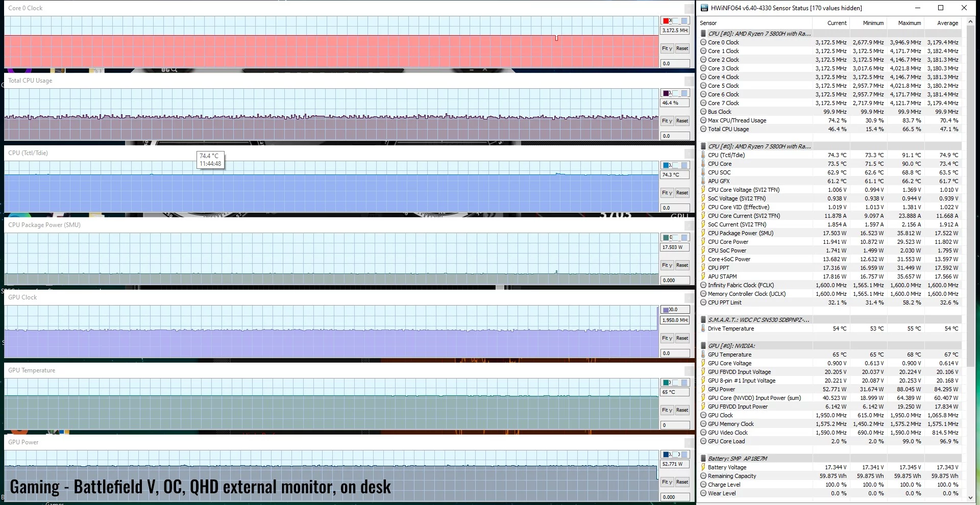Pick the red color swatch on Core 0 Clock graph

point(666,21)
